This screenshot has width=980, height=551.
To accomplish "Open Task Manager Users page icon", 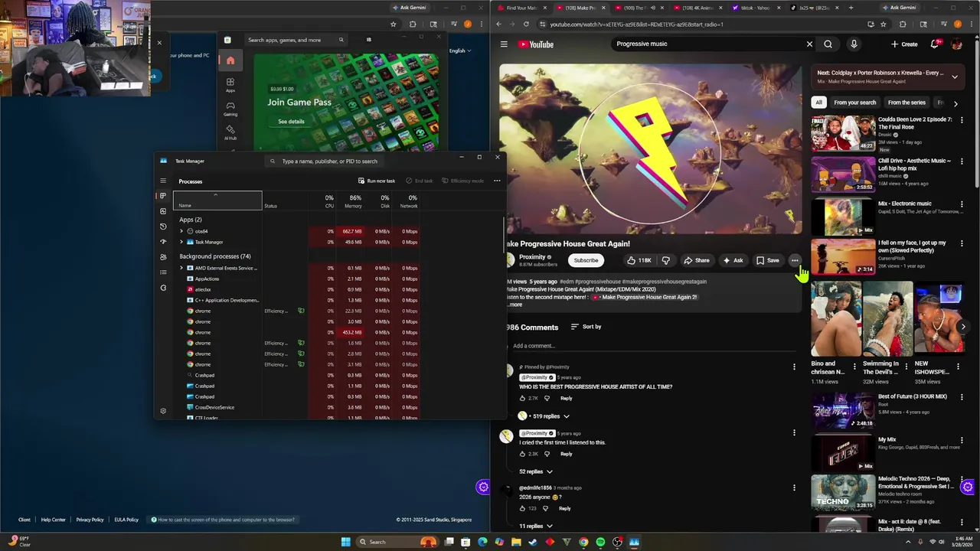I will [163, 257].
